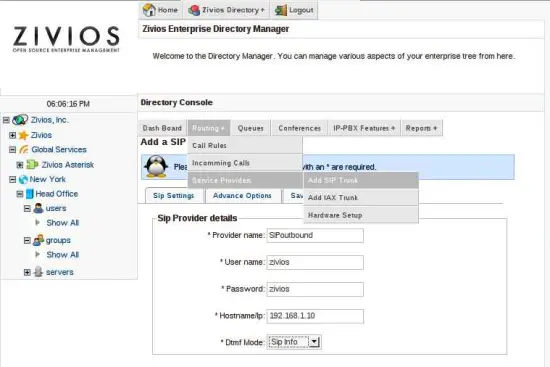This screenshot has width=550, height=367.
Task: Click the users tree link
Action: pyautogui.click(x=56, y=208)
